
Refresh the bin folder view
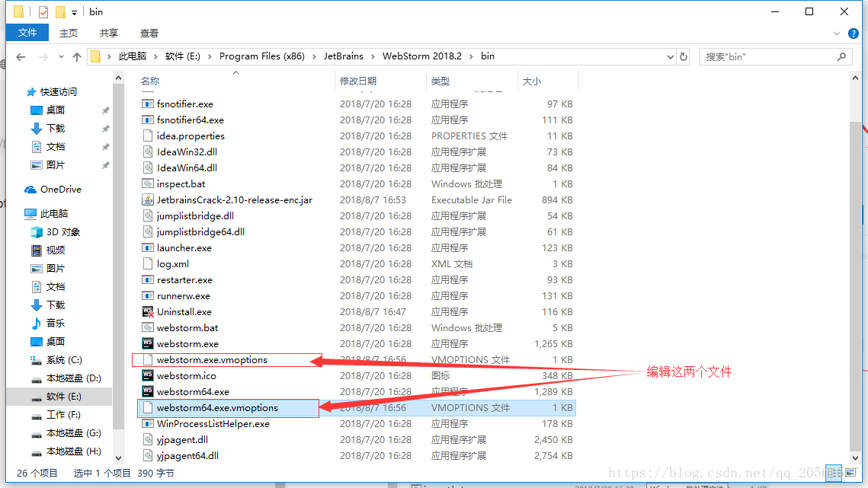pyautogui.click(x=684, y=56)
